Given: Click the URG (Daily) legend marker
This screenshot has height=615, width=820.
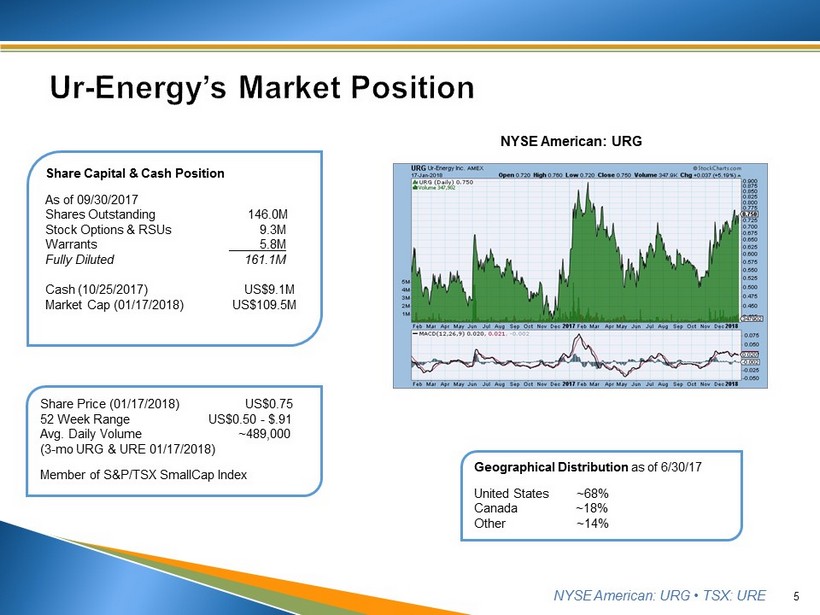Looking at the screenshot, I should pyautogui.click(x=416, y=181).
